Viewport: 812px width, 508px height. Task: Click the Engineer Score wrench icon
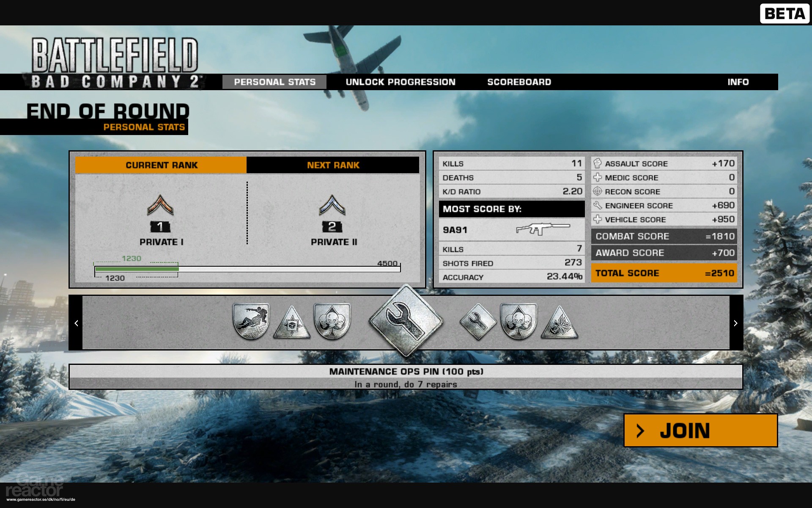(597, 205)
